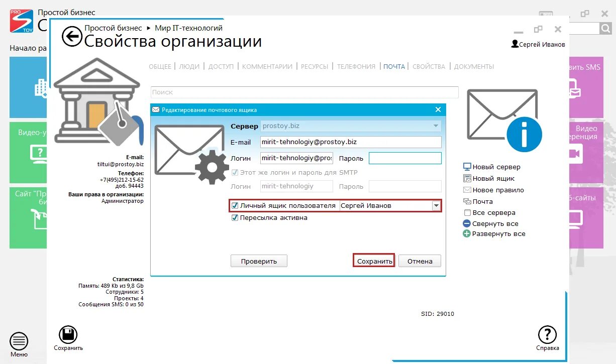Click the Поиск search field
Image resolution: width=616 pixels, height=364 pixels.
click(x=304, y=92)
